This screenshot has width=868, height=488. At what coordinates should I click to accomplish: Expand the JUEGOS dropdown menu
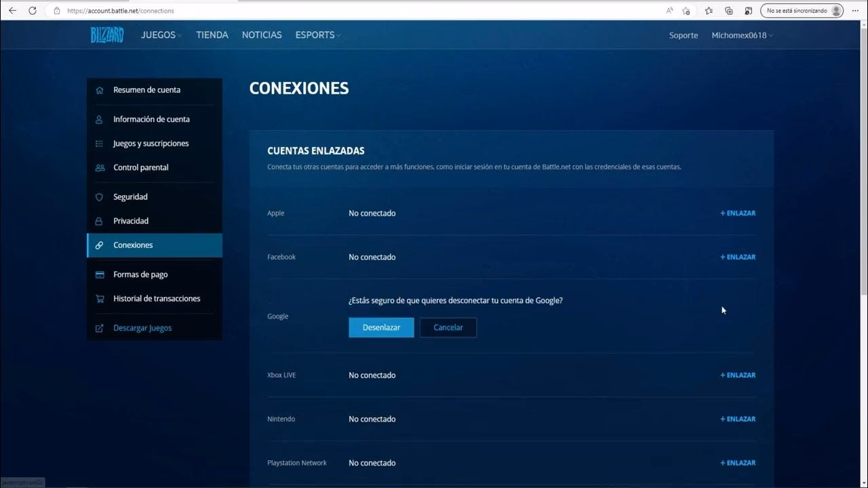pyautogui.click(x=161, y=35)
